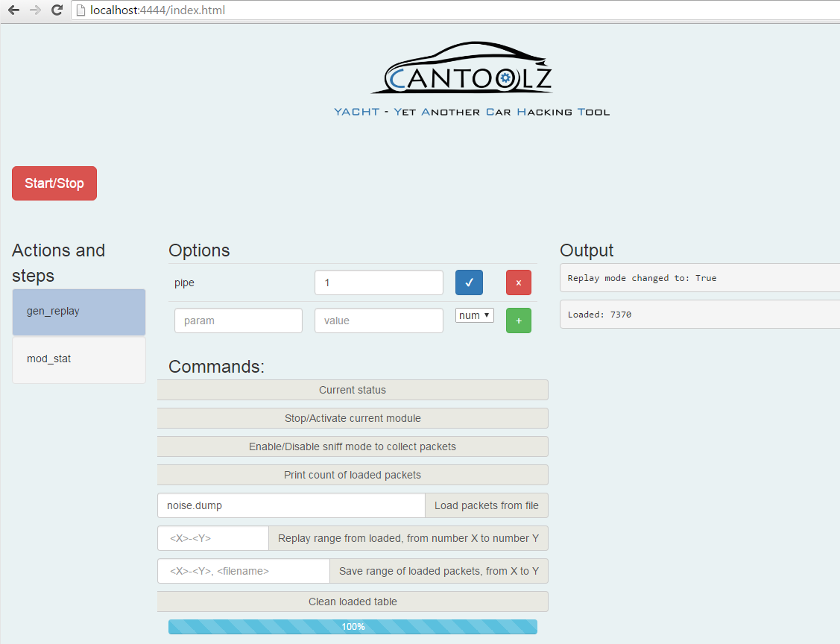Screen dimensions: 840x644
Task: Click Clean loaded table command
Action: [x=353, y=602]
